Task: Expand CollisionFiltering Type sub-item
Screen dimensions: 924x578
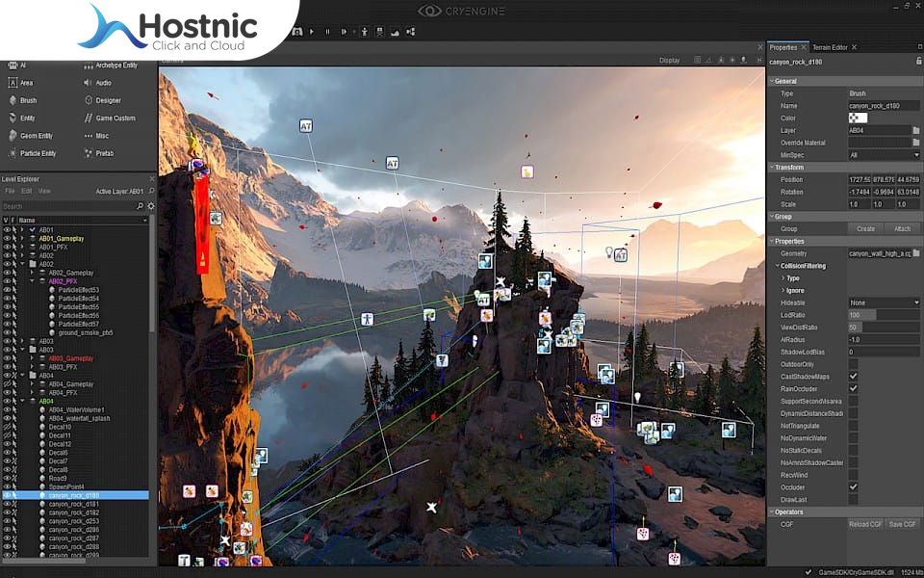Action: click(783, 278)
